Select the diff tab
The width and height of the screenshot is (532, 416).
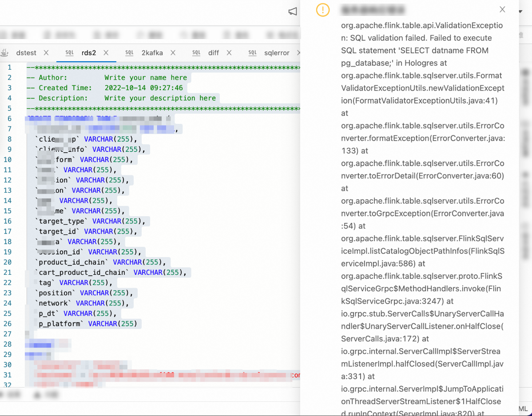coord(214,53)
